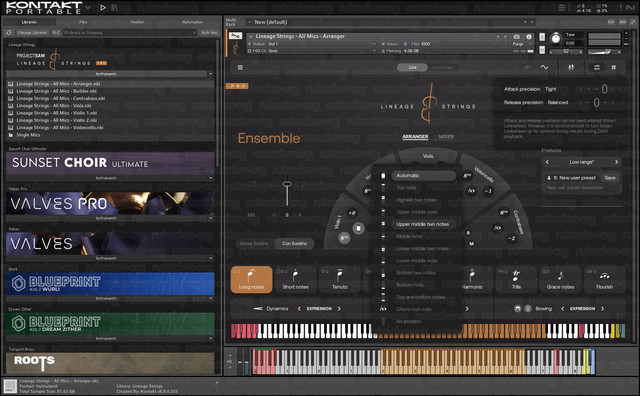Open the ARRANGER tab
640x396 pixels.
click(415, 137)
